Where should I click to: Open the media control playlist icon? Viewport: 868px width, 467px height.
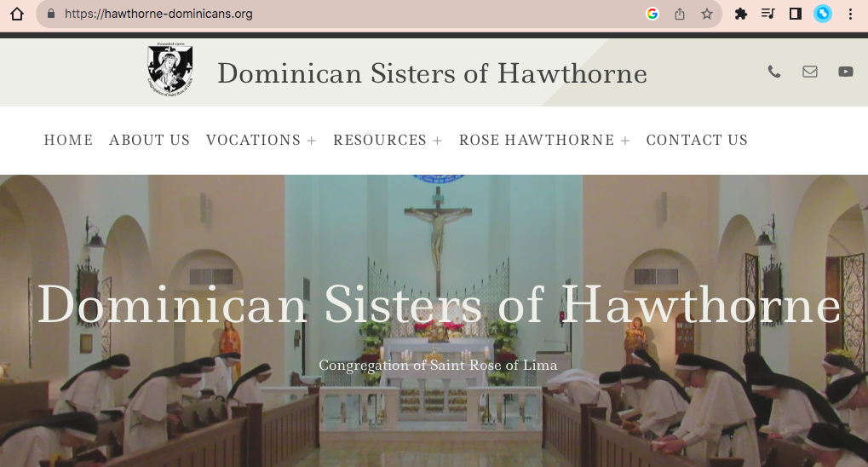click(767, 14)
